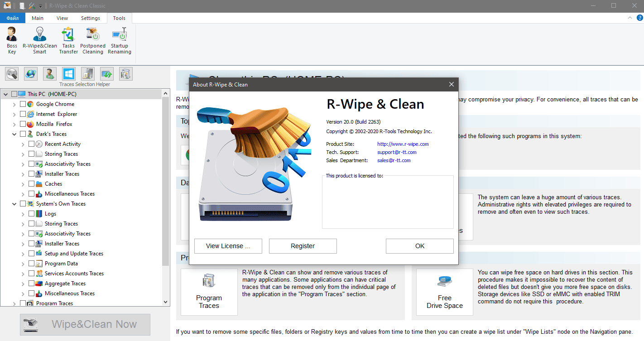Click View License button
This screenshot has height=341, width=644.
point(228,246)
